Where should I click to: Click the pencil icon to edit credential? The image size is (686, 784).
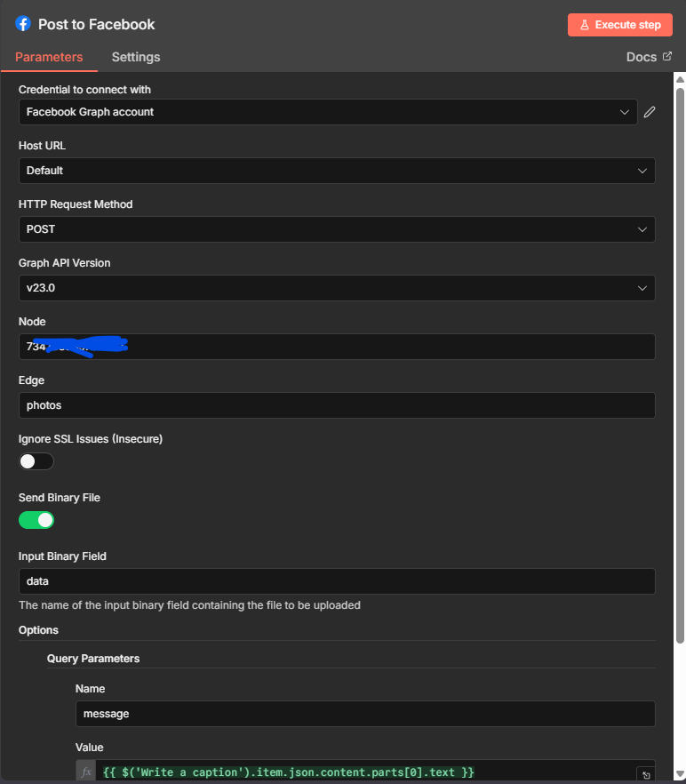pos(650,112)
